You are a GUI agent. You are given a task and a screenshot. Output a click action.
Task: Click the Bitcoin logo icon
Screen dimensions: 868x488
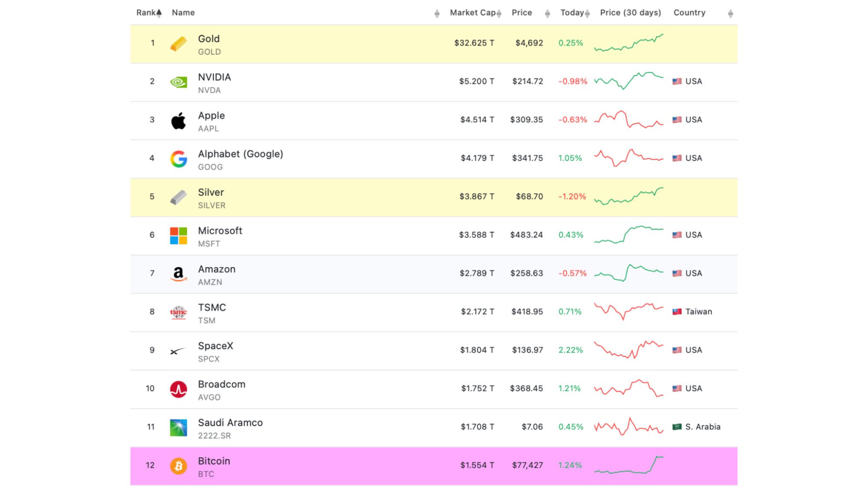point(178,466)
